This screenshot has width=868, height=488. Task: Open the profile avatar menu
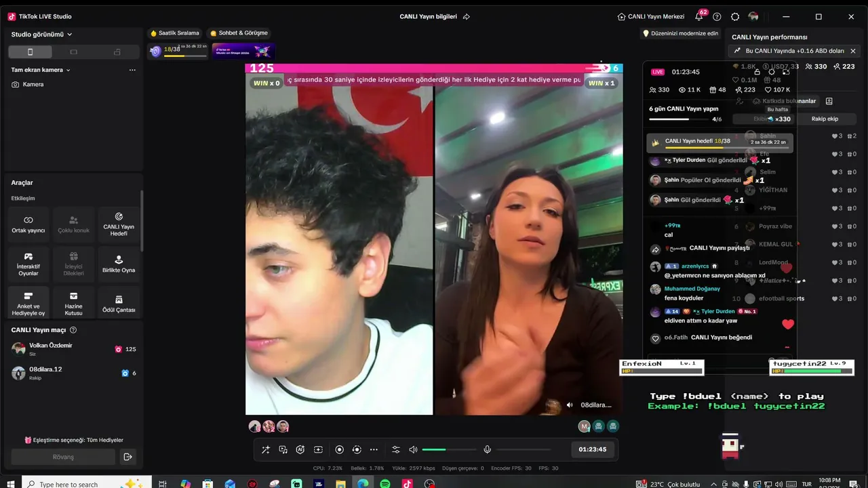pyautogui.click(x=753, y=16)
